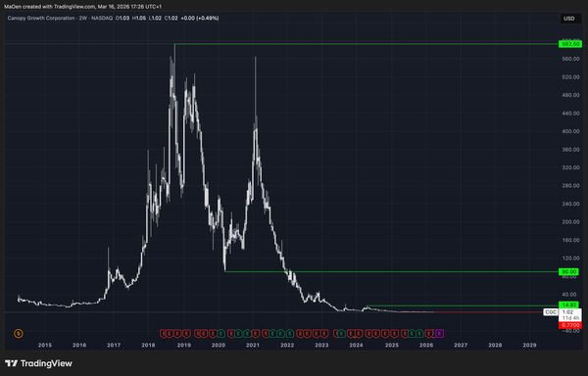
Task: Click the 2018 label on time axis
Action: (148, 345)
